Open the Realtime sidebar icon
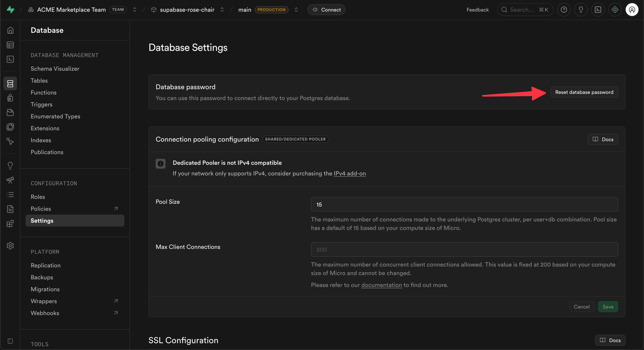This screenshot has height=350, width=644. click(x=10, y=141)
